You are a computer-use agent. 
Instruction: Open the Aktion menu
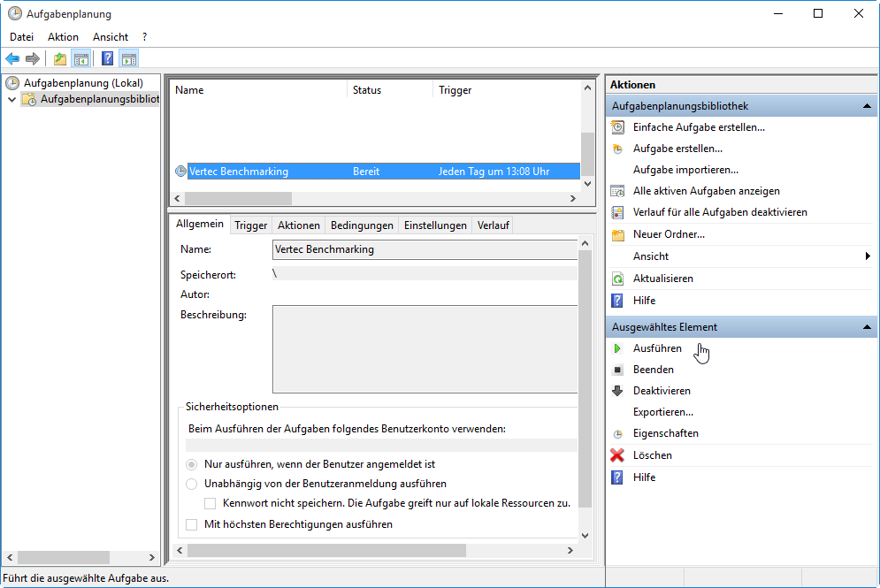[x=63, y=37]
